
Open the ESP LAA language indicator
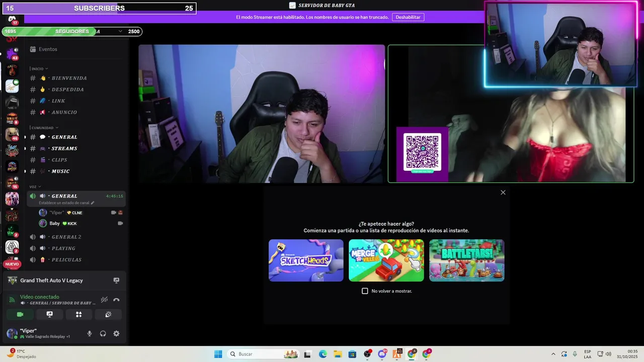point(588,354)
